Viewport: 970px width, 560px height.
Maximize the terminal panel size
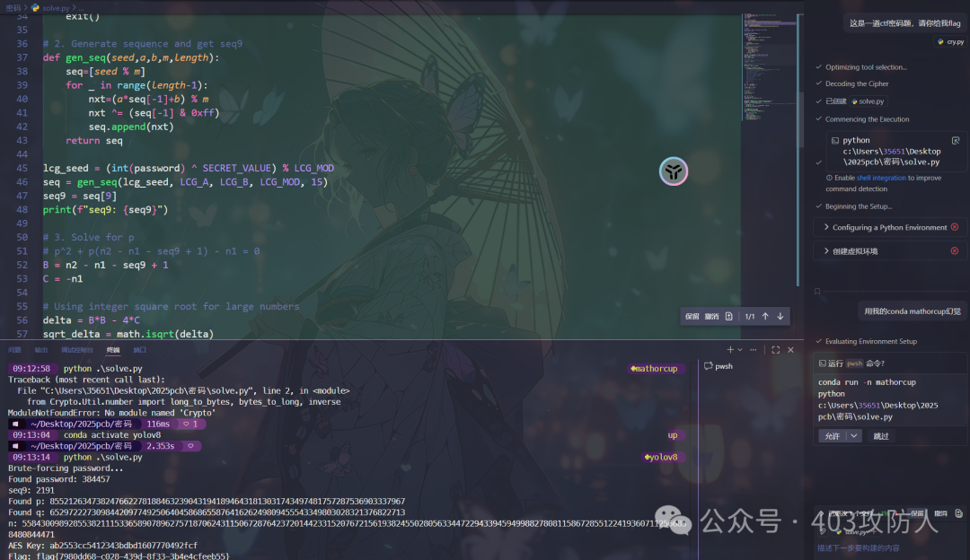[775, 350]
